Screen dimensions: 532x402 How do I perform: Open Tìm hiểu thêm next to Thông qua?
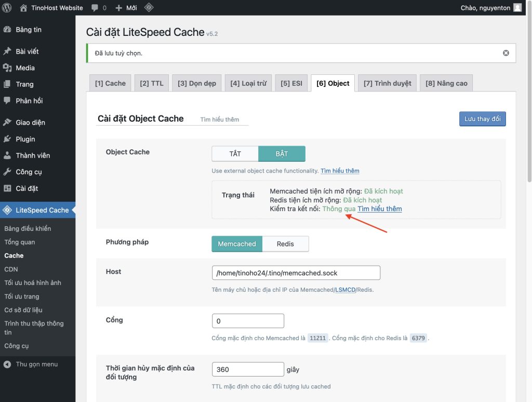pos(380,209)
